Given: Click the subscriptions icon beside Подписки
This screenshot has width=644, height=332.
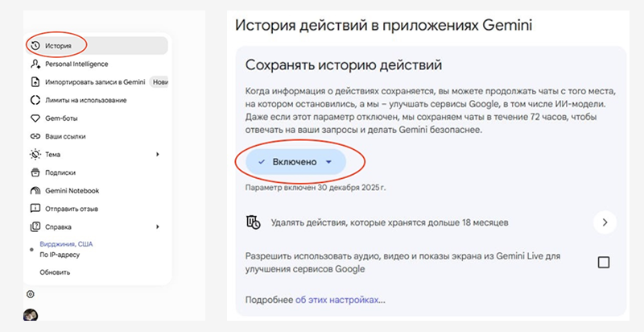Looking at the screenshot, I should 35,172.
